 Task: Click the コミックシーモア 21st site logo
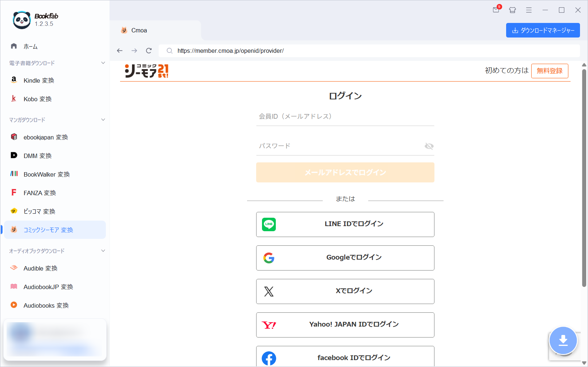(147, 71)
